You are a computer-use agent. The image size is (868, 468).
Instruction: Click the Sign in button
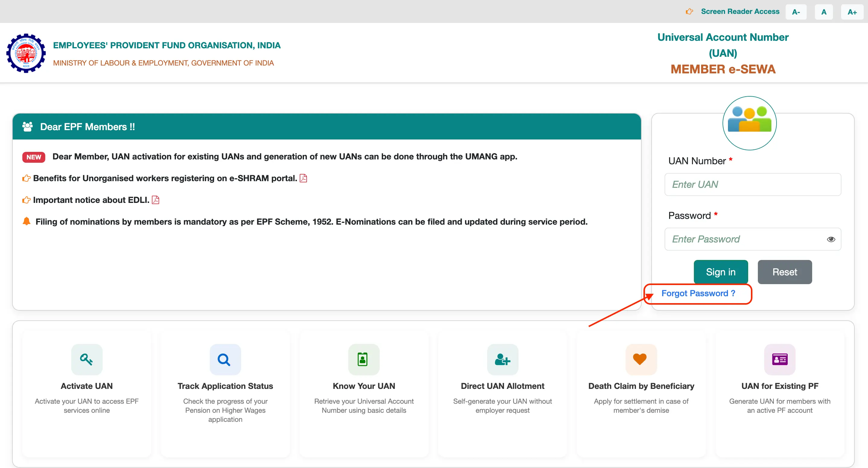click(x=721, y=272)
